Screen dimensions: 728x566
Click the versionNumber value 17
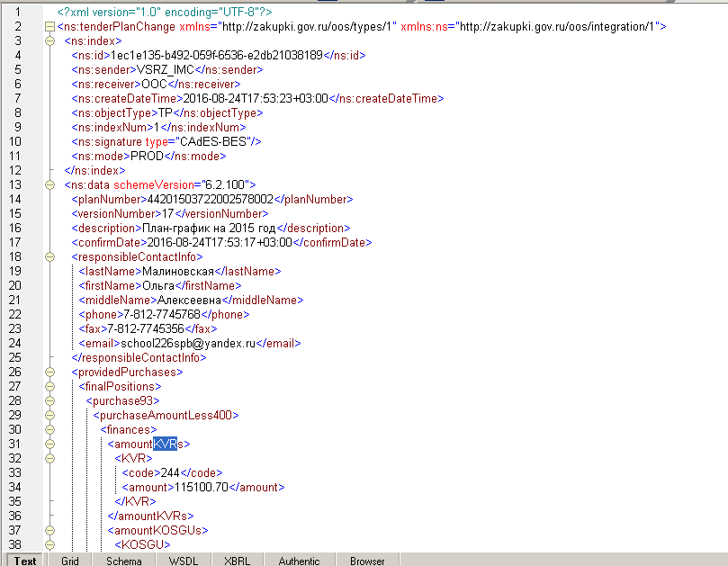(167, 213)
